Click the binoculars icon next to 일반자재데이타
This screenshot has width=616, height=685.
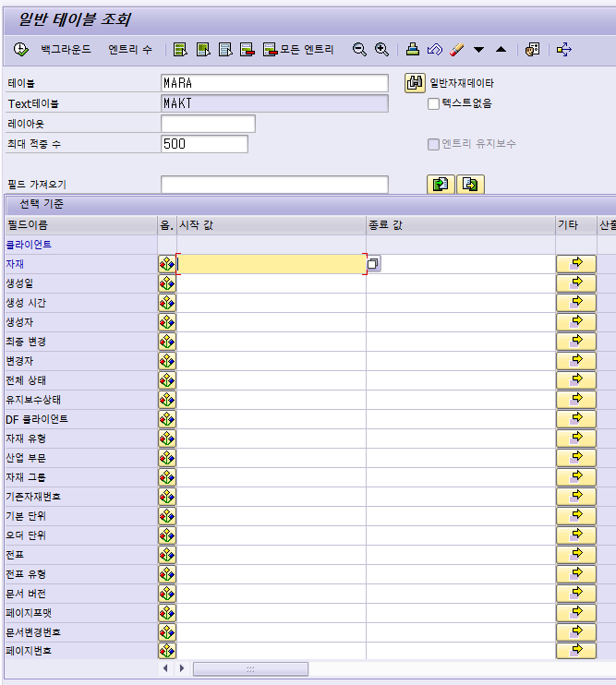pyautogui.click(x=415, y=82)
